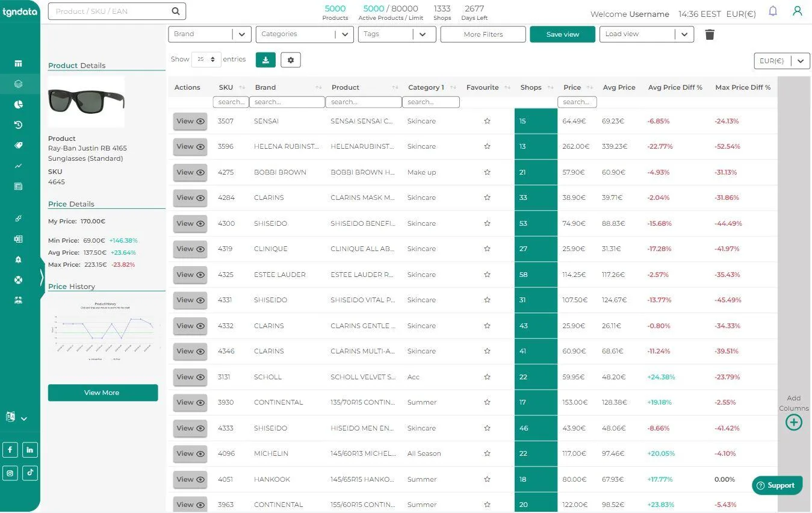Toggle favourite star for BOBBI BROWN row
The image size is (812, 513).
tap(487, 172)
